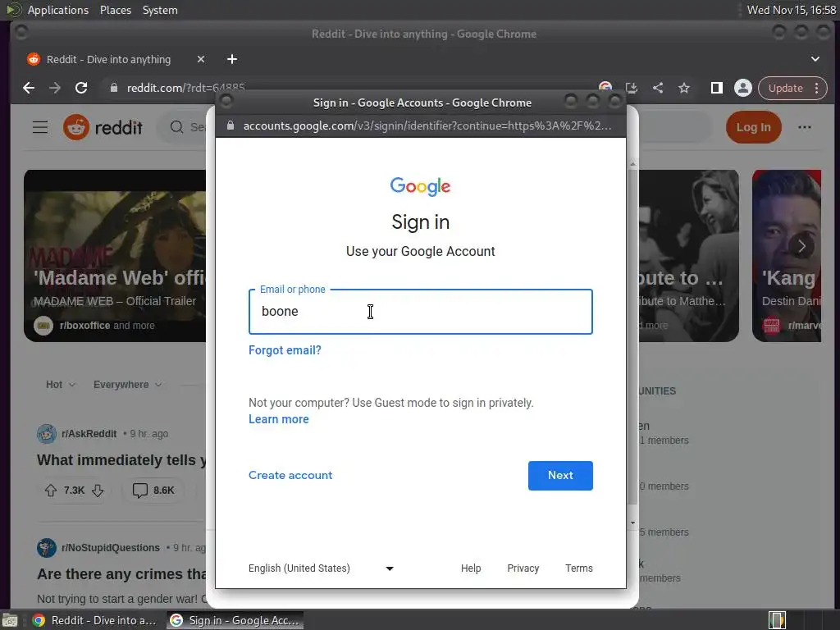Click the Reddit address bar URL
The height and width of the screenshot is (630, 840).
pos(185,88)
